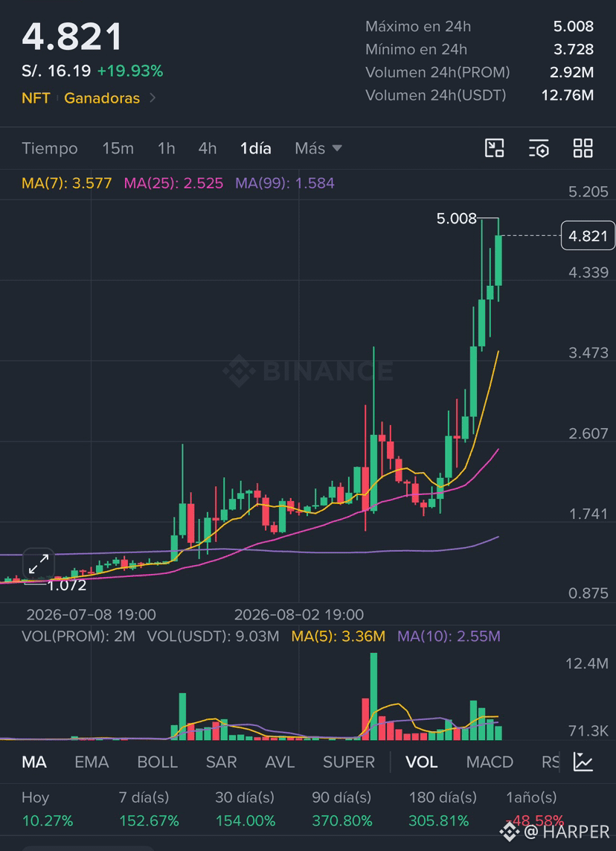
Task: Open chart indicator settings icon
Action: pyautogui.click(x=539, y=148)
